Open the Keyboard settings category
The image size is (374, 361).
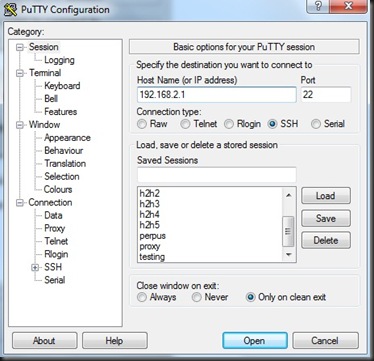click(62, 86)
